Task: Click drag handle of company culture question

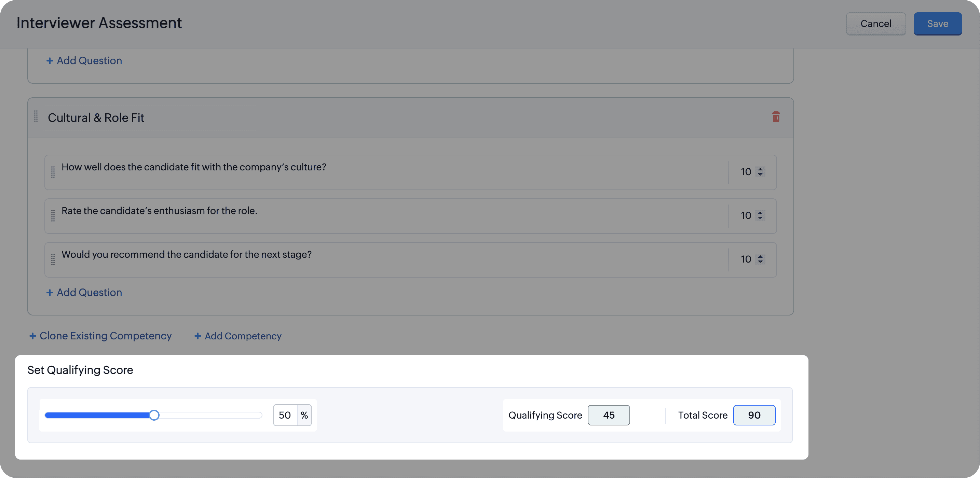Action: (x=53, y=172)
